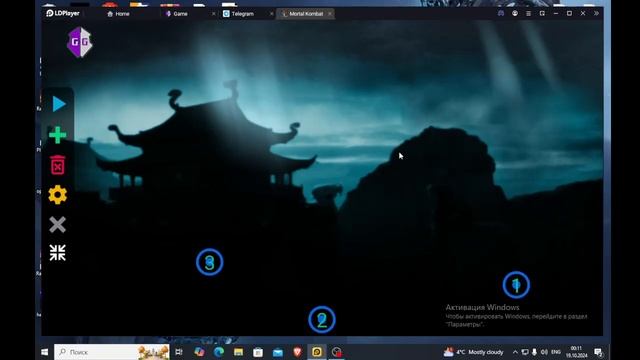
Task: Select click target number 3
Action: 209,262
